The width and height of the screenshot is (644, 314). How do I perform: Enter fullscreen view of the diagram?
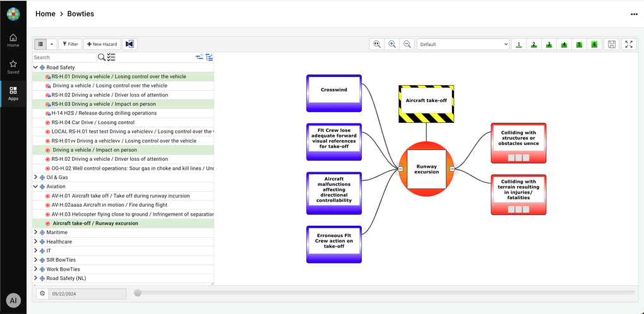tap(628, 44)
